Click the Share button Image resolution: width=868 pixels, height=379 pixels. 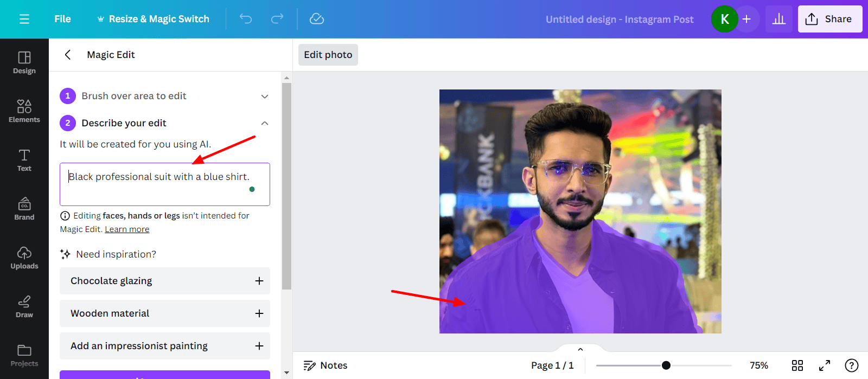829,19
